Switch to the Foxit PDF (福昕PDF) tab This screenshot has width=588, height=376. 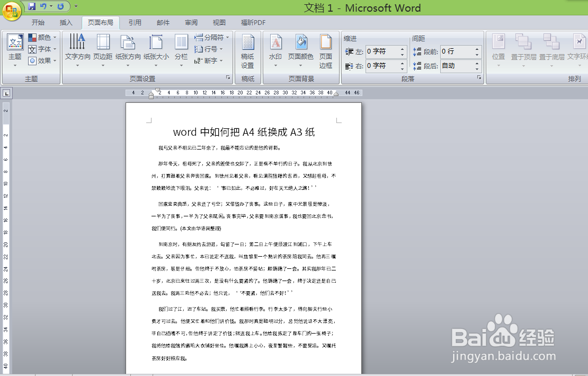click(253, 22)
